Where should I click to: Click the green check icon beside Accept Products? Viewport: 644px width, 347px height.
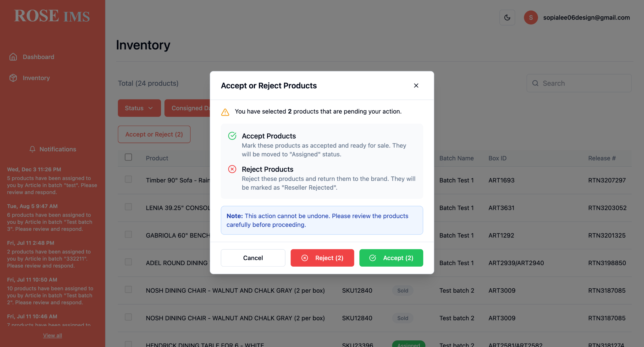coord(232,136)
